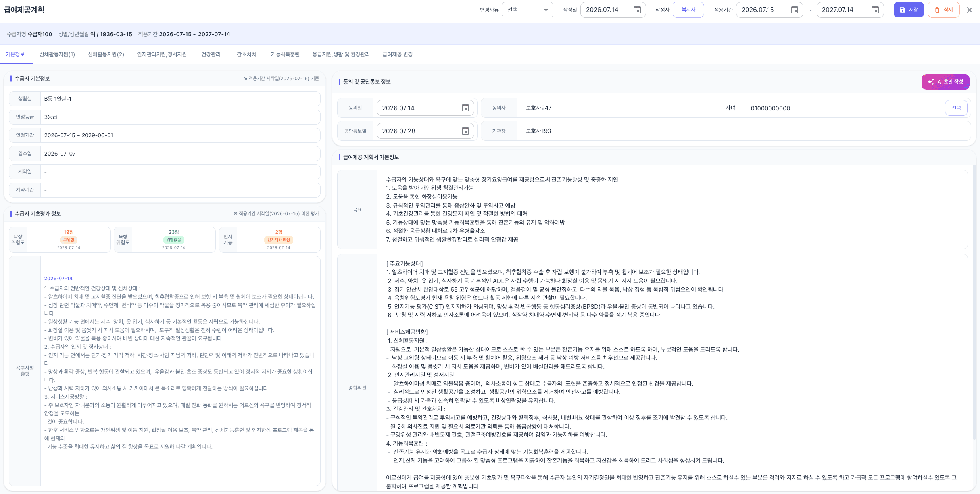Click the 적용기간 end date 2027.07.14 field
This screenshot has height=494, width=980.
tap(850, 10)
